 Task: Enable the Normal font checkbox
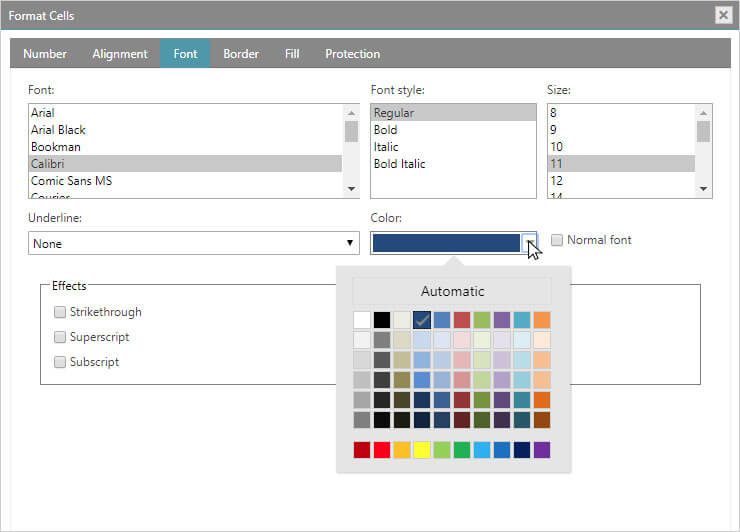click(x=557, y=240)
